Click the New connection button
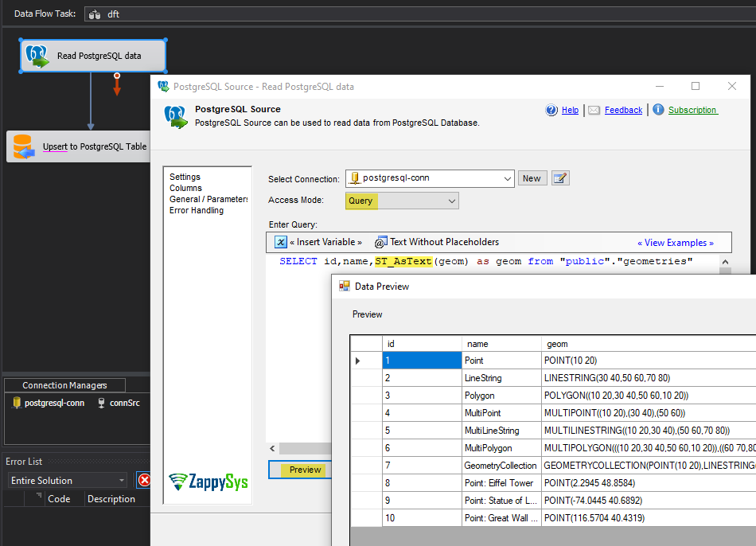The width and height of the screenshot is (756, 546). point(532,178)
